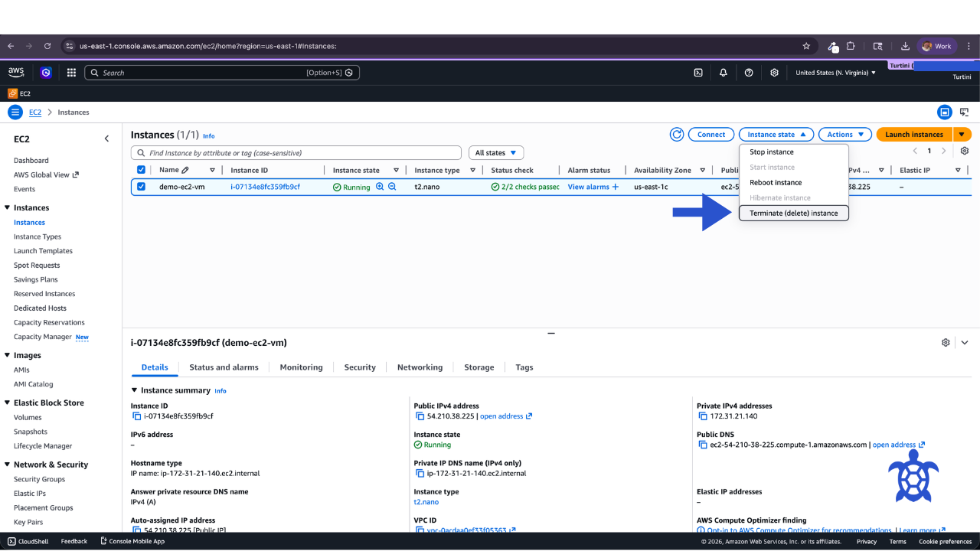Open the Security tab

[360, 367]
